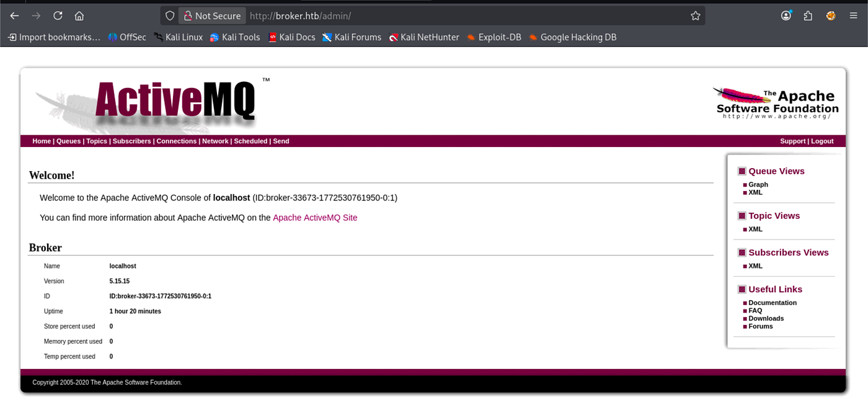Open the browser hamburger menu

coord(854,16)
